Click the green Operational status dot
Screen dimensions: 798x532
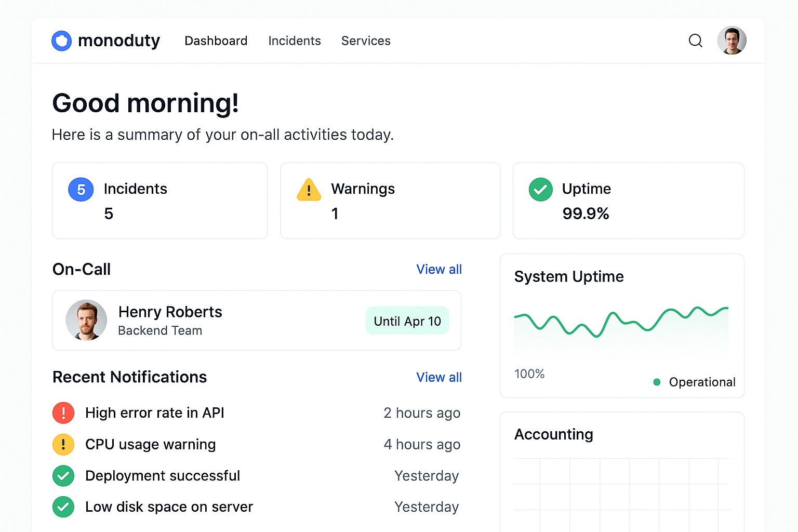pos(657,382)
